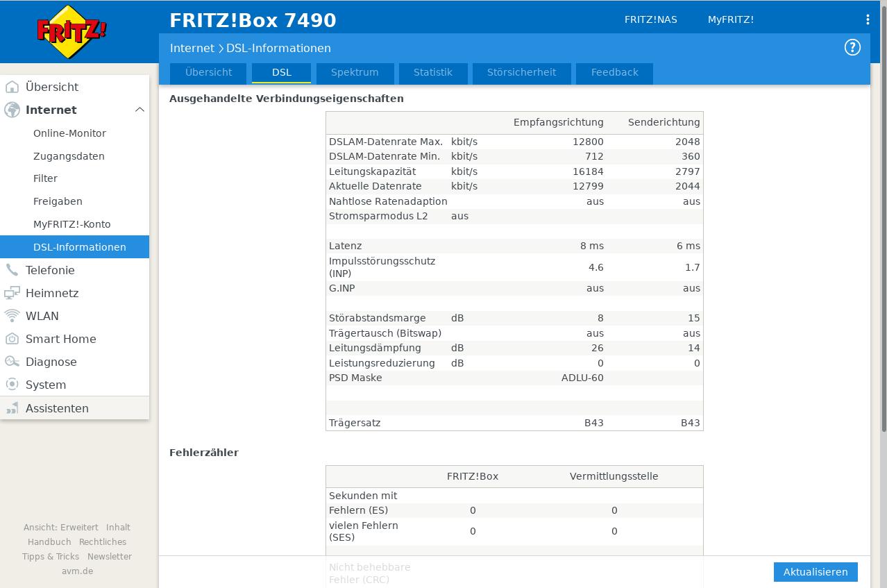Image resolution: width=887 pixels, height=588 pixels.
Task: Open Online-Monitor in sidebar
Action: point(69,133)
